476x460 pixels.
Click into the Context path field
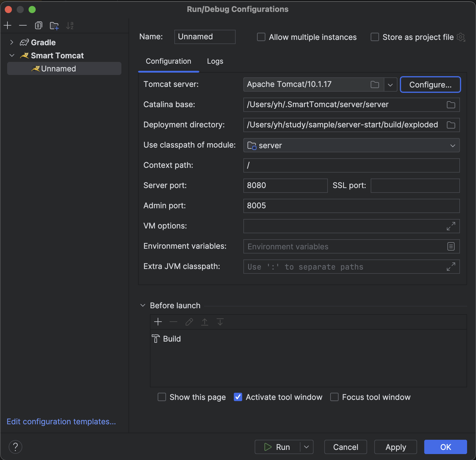(352, 165)
